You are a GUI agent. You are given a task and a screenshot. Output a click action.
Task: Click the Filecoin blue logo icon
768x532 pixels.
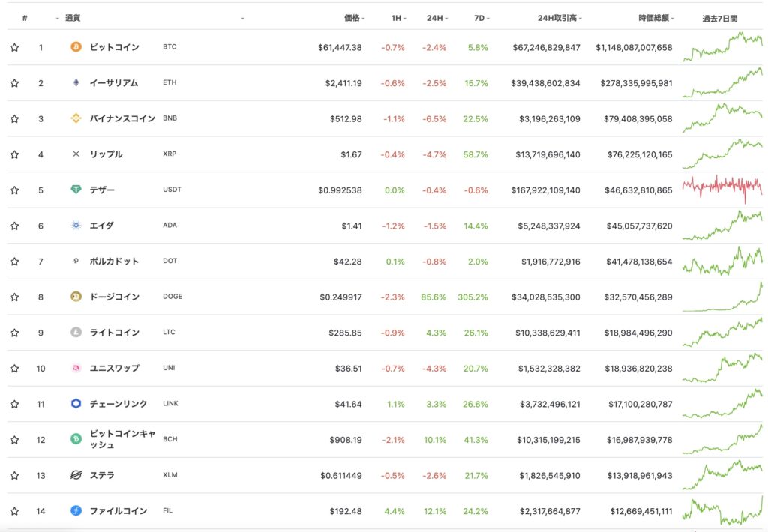[76, 510]
